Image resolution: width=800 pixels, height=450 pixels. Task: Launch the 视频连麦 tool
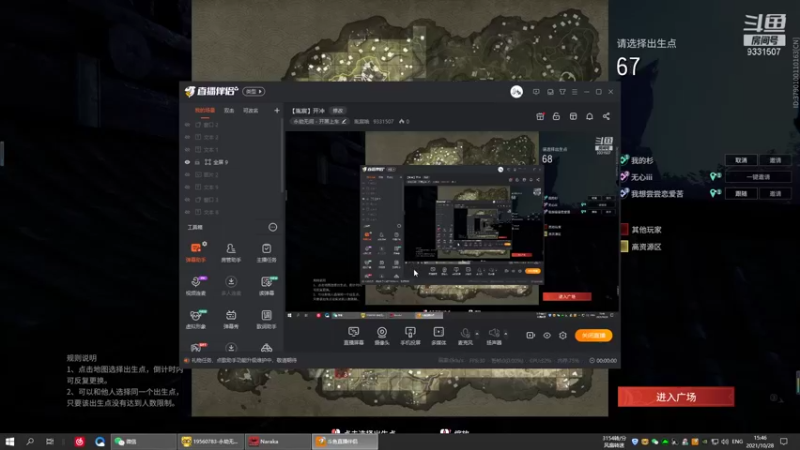196,286
